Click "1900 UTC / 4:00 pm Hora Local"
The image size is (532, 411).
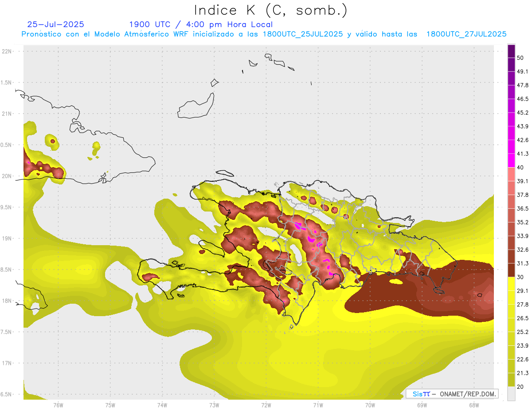(201, 24)
